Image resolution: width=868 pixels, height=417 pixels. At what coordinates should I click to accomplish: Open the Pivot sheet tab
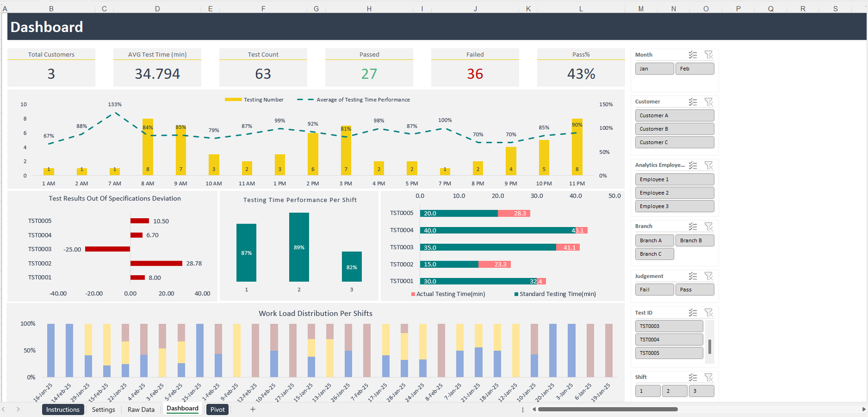pyautogui.click(x=218, y=409)
